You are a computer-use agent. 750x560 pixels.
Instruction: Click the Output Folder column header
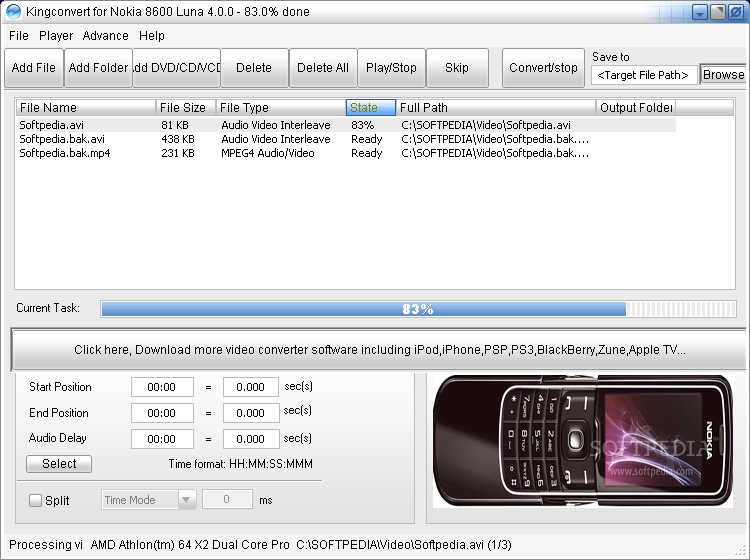(636, 108)
